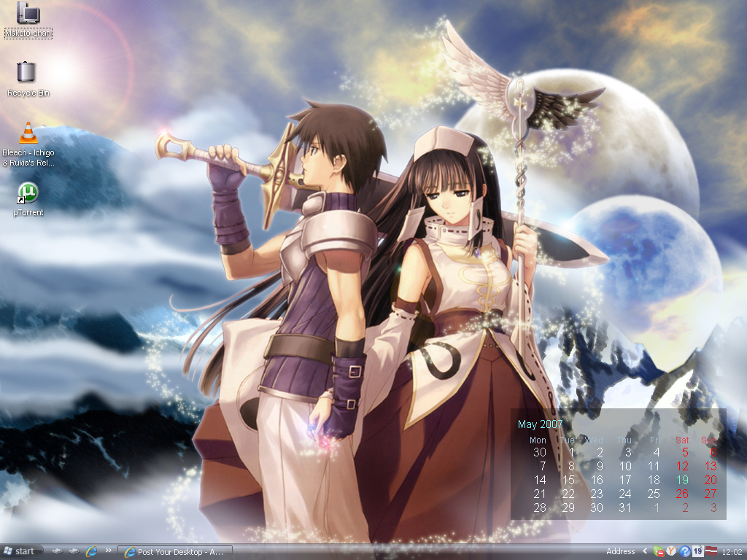The width and height of the screenshot is (747, 560).
Task: Open the Start menu
Action: click(20, 551)
